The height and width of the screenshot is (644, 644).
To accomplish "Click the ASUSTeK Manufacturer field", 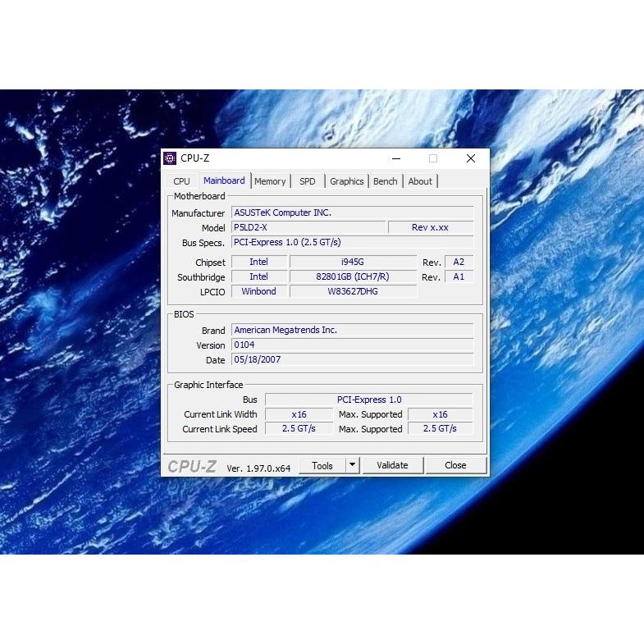I will tap(352, 212).
